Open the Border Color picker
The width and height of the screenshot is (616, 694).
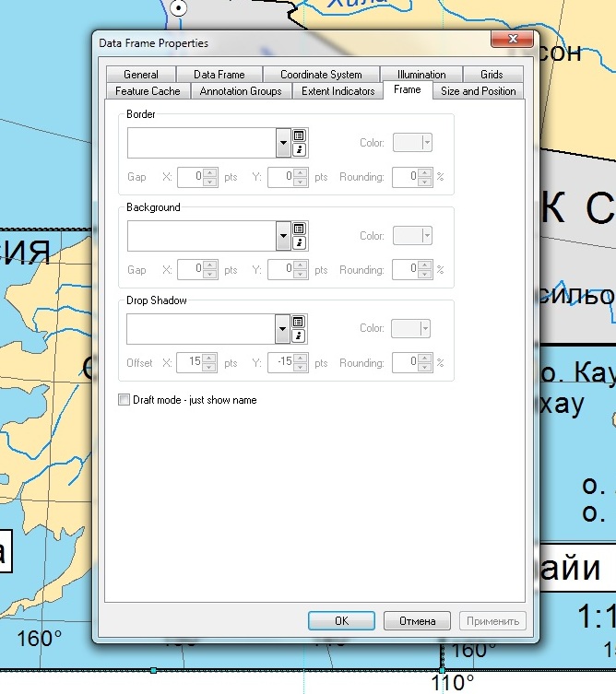coord(412,143)
